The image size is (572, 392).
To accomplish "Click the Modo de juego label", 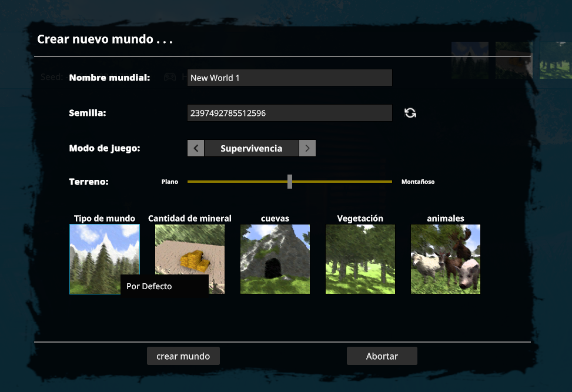I will (x=105, y=148).
